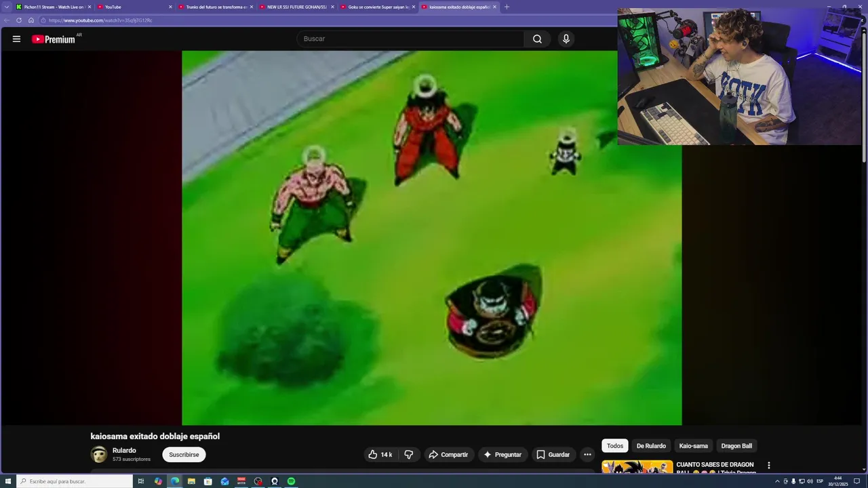Subscribe with the Suscribirse button

click(184, 455)
